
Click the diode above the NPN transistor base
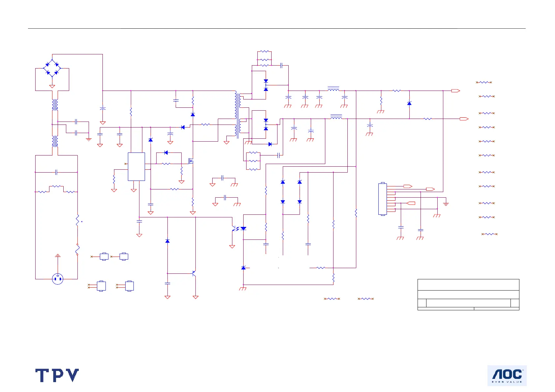pyautogui.click(x=167, y=241)
